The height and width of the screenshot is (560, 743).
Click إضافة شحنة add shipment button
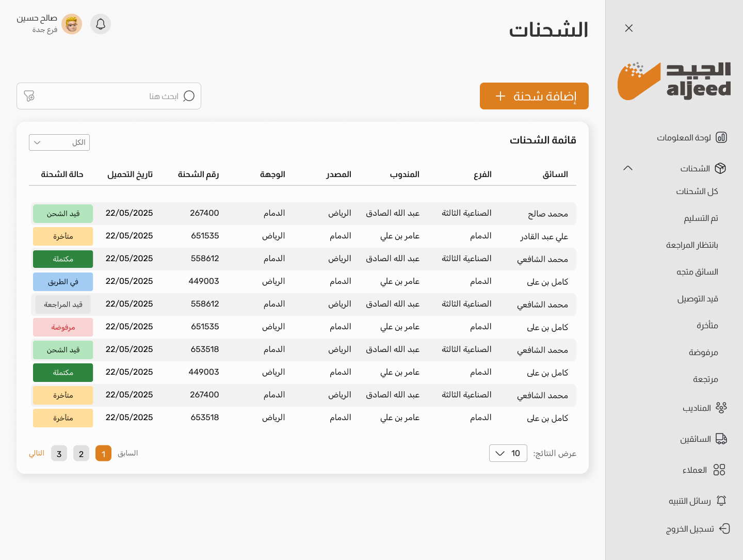[534, 96]
